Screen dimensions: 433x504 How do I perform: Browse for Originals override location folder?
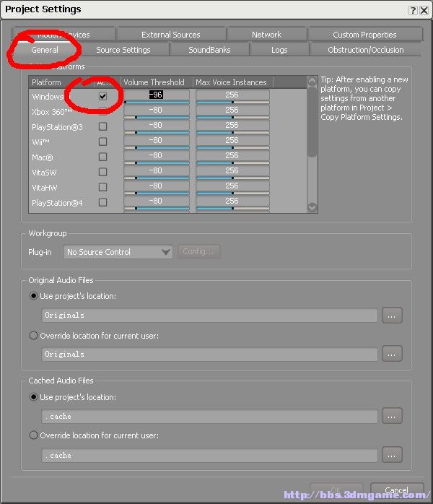tap(392, 354)
